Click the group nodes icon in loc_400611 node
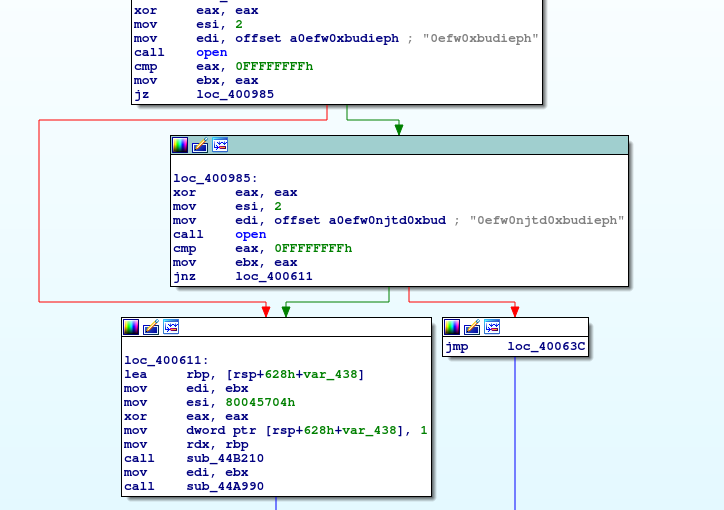This screenshot has height=510, width=724. click(x=171, y=327)
